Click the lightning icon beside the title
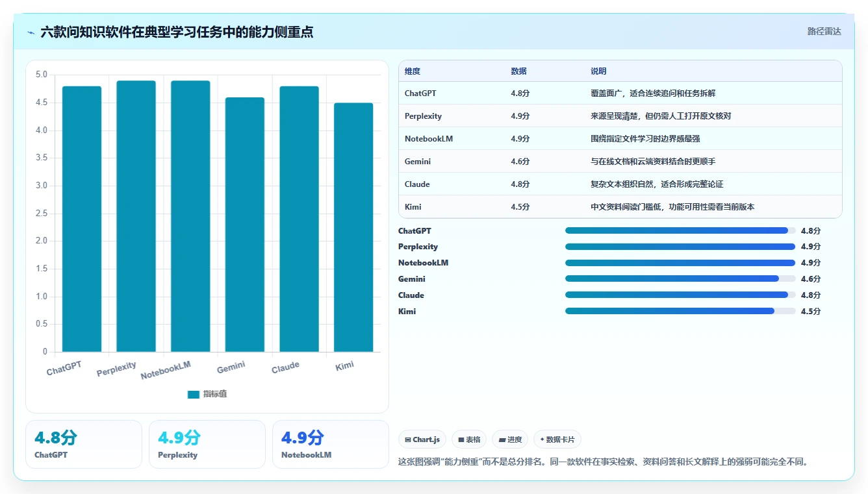The width and height of the screenshot is (868, 494). 31,32
